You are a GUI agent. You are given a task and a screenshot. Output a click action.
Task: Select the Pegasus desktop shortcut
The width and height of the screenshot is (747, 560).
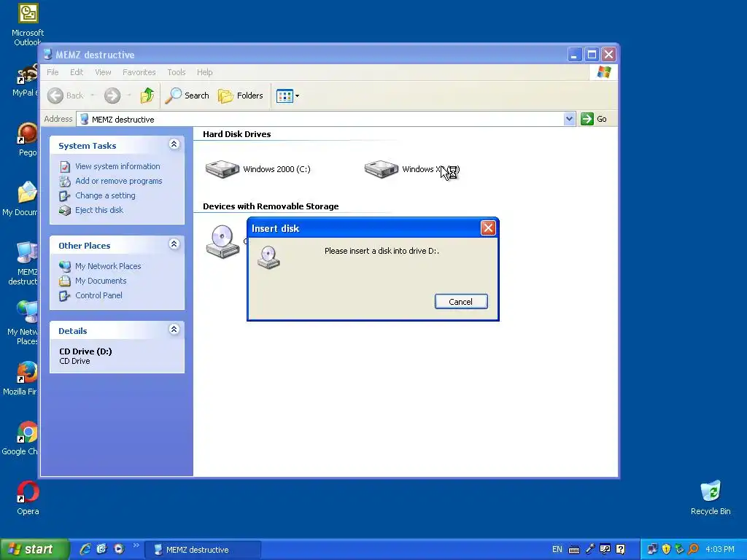[x=27, y=139]
